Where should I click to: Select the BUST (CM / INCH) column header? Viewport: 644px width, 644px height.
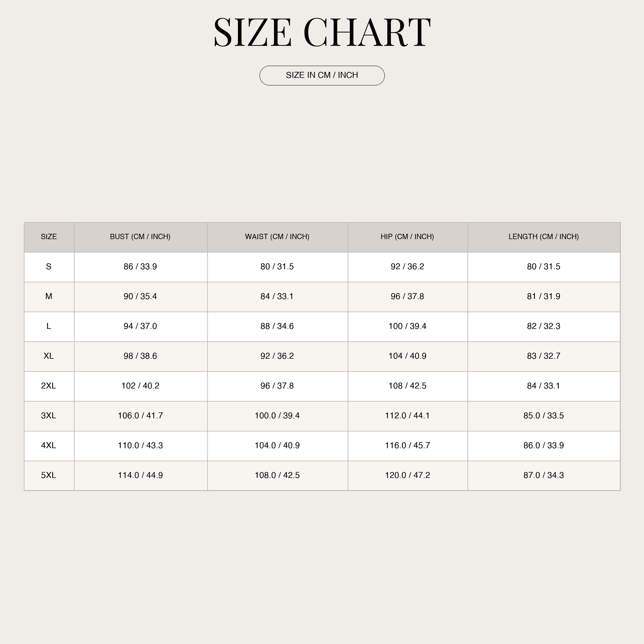(x=140, y=237)
